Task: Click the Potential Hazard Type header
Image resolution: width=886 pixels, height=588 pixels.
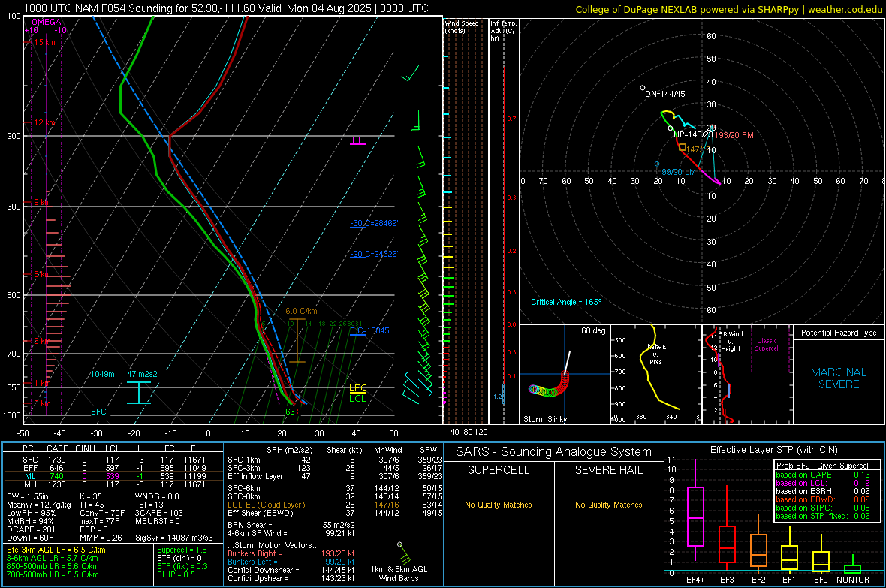Action: point(839,333)
